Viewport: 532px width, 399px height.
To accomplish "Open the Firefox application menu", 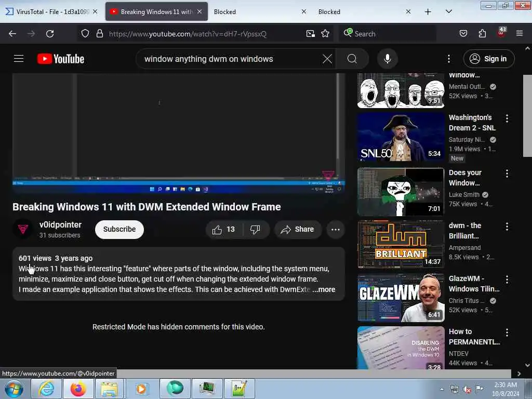I will coord(520,34).
